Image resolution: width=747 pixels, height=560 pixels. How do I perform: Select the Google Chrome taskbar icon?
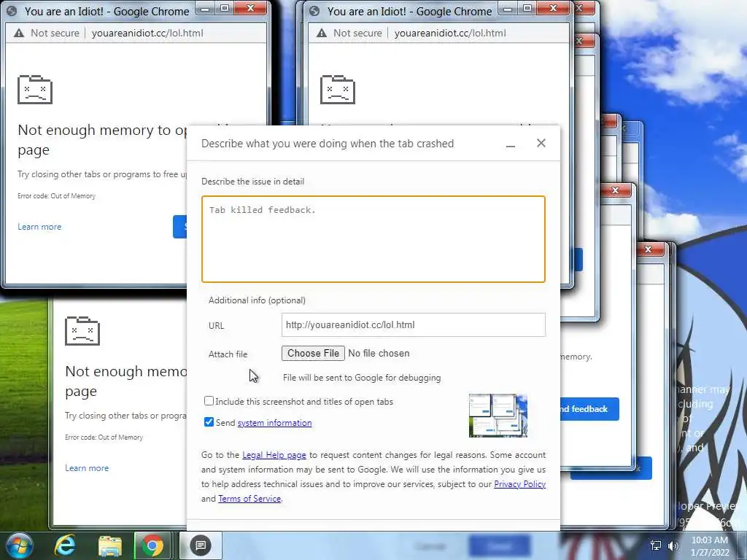point(152,545)
